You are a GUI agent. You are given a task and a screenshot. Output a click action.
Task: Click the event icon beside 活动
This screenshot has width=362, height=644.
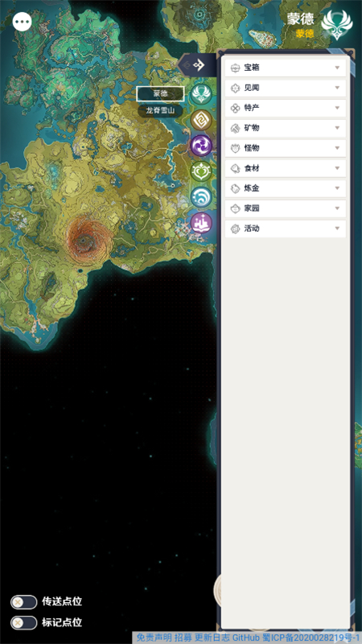tap(235, 229)
